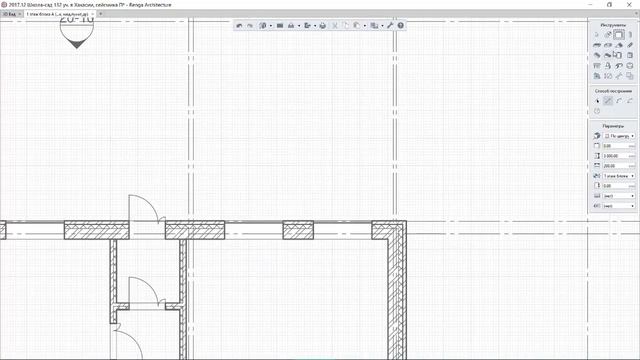Open the По центру alignment dropdown
This screenshot has width=640, height=360.
619,136
